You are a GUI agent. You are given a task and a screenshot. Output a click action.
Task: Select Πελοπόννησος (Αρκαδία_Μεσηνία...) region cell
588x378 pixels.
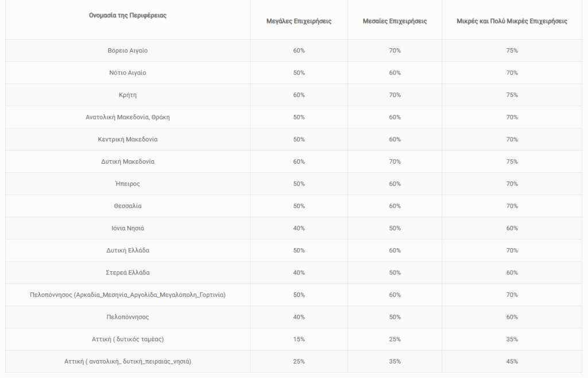[127, 295]
